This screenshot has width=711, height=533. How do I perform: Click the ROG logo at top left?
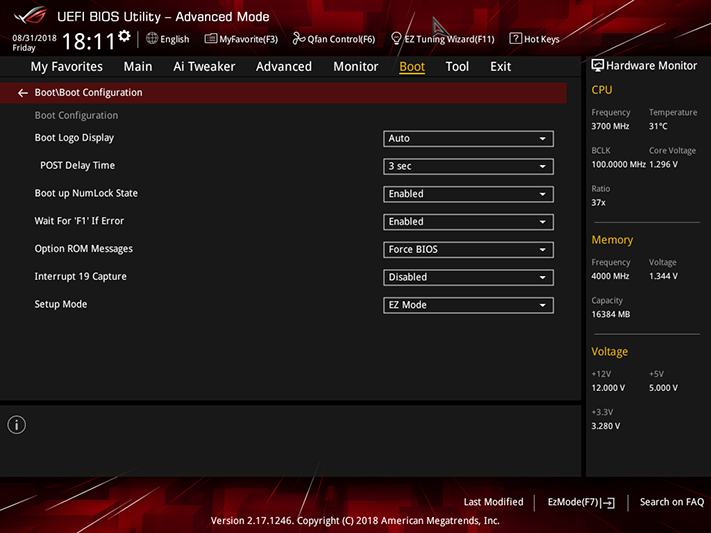[30, 16]
